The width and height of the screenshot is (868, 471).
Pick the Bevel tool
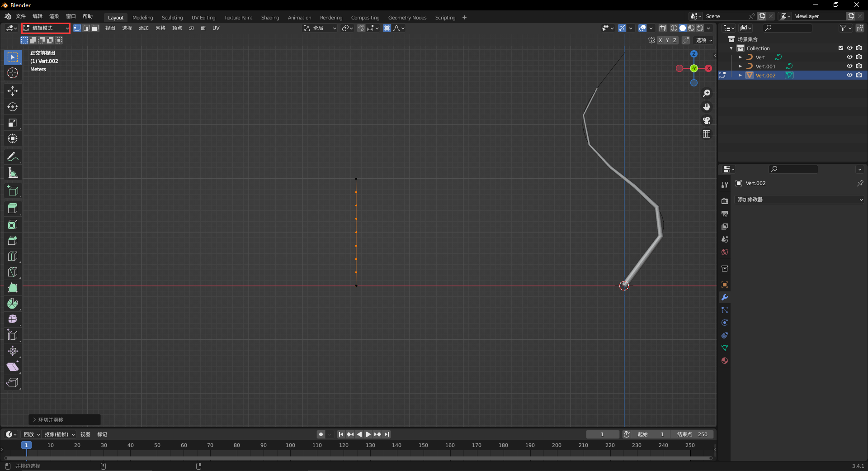[x=13, y=240]
